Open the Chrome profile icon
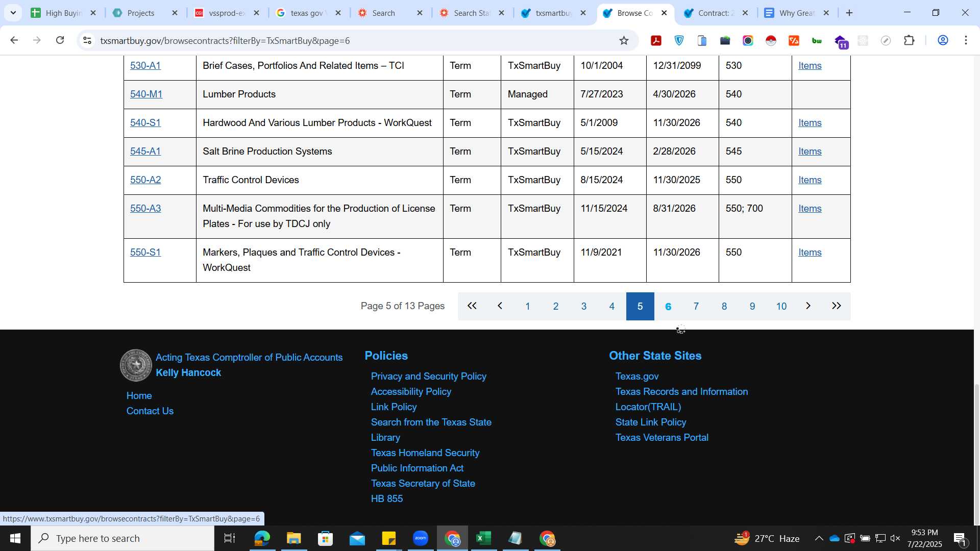The image size is (980, 551). (943, 41)
